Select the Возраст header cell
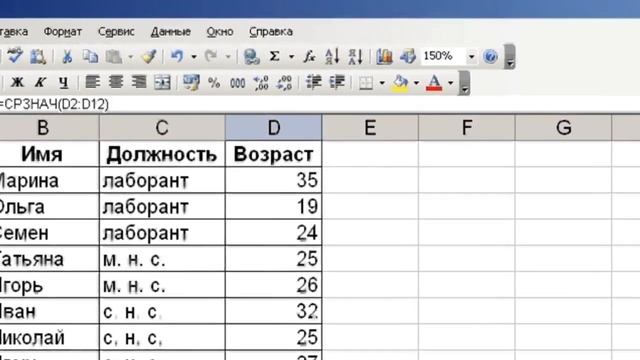 (273, 154)
